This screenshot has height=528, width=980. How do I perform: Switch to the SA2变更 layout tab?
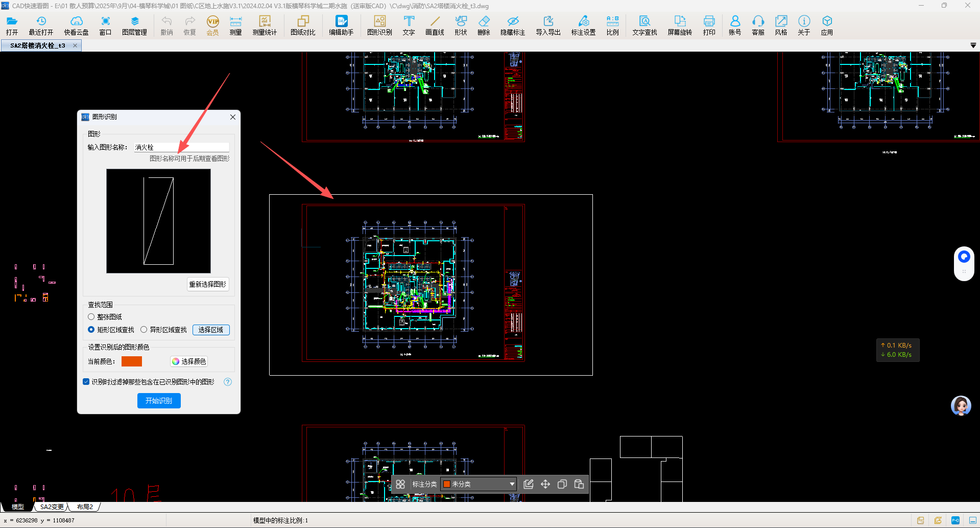pyautogui.click(x=52, y=507)
